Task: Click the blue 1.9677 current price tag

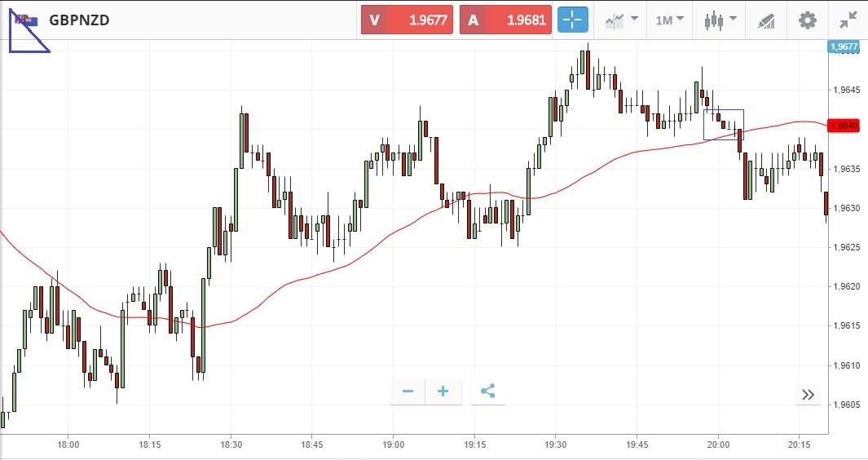Action: pyautogui.click(x=843, y=47)
